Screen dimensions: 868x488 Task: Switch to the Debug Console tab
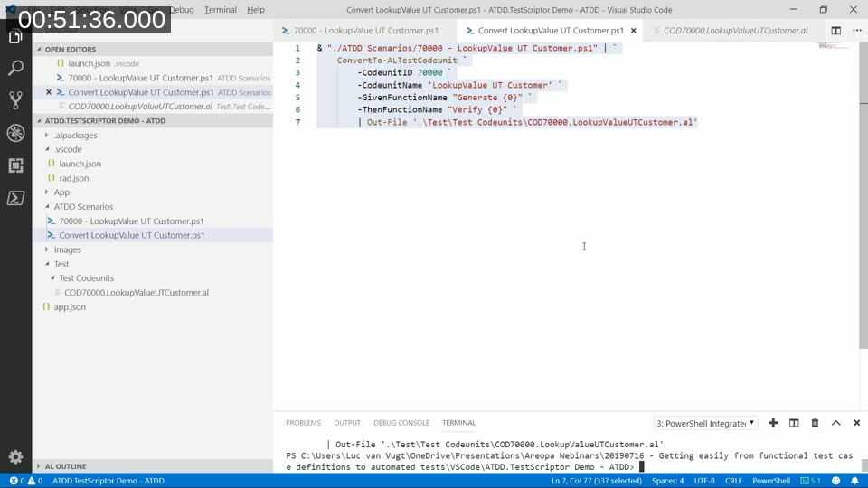401,423
